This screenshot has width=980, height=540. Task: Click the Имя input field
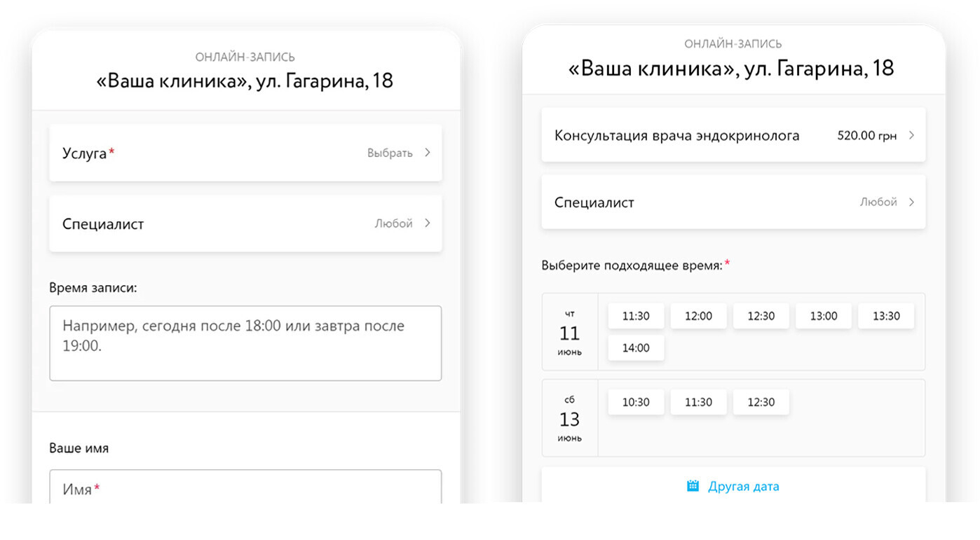pyautogui.click(x=245, y=487)
